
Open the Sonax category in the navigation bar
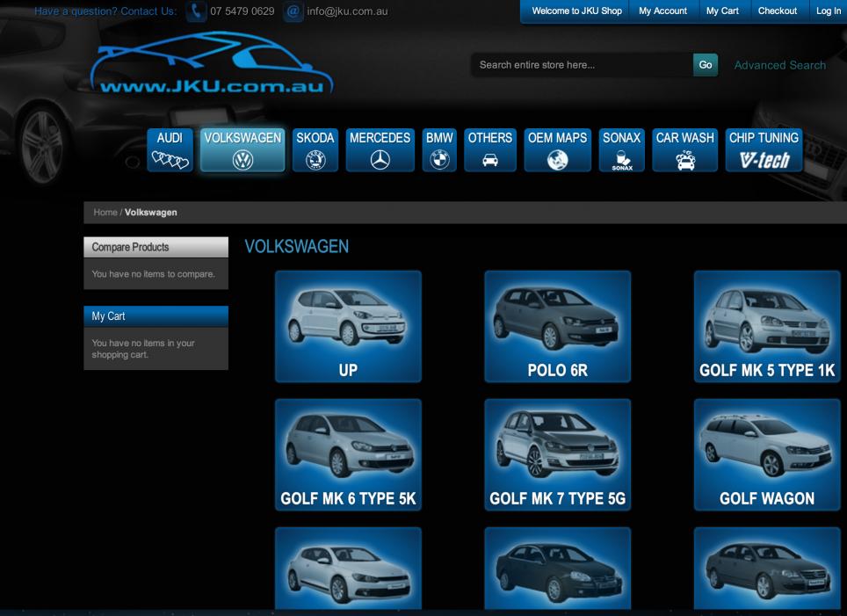coord(622,150)
